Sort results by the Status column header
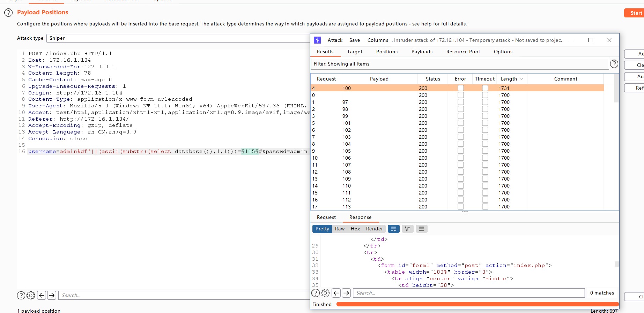This screenshot has width=644, height=313. pyautogui.click(x=433, y=79)
